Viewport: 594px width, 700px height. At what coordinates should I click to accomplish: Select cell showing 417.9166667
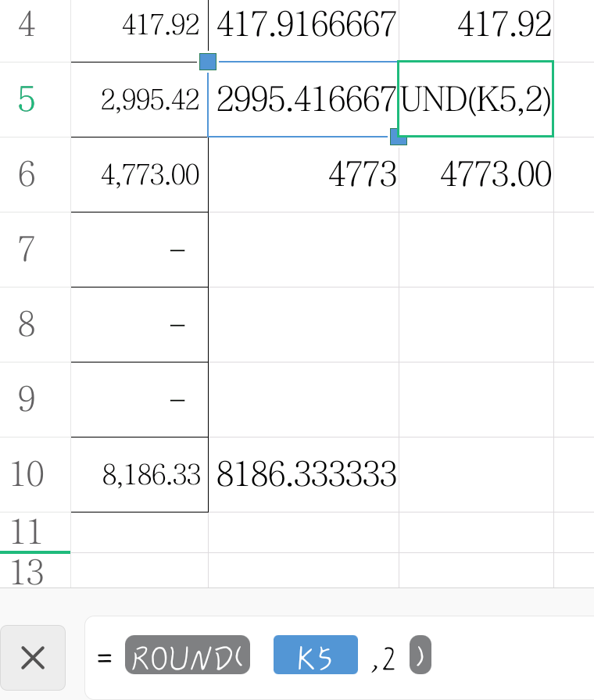tap(303, 30)
